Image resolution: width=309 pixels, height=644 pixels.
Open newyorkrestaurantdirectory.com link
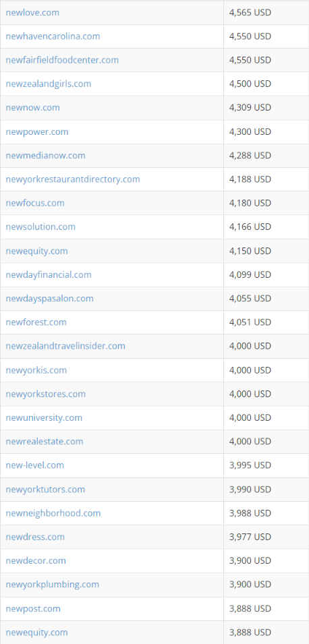pyautogui.click(x=73, y=179)
